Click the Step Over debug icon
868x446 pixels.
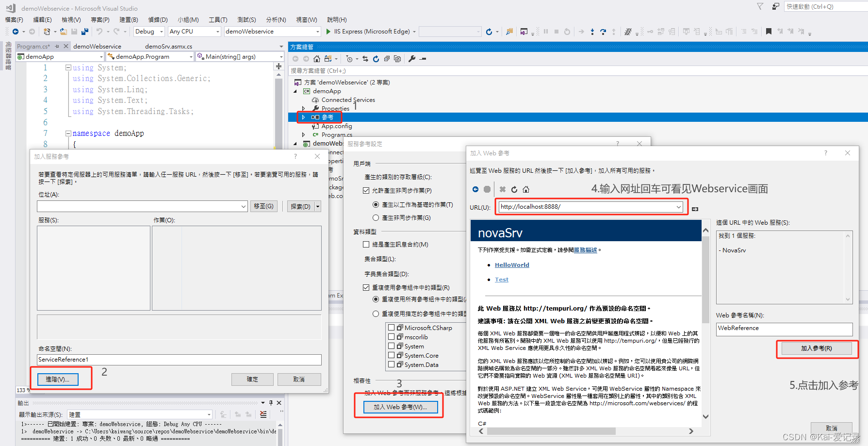[x=603, y=32]
